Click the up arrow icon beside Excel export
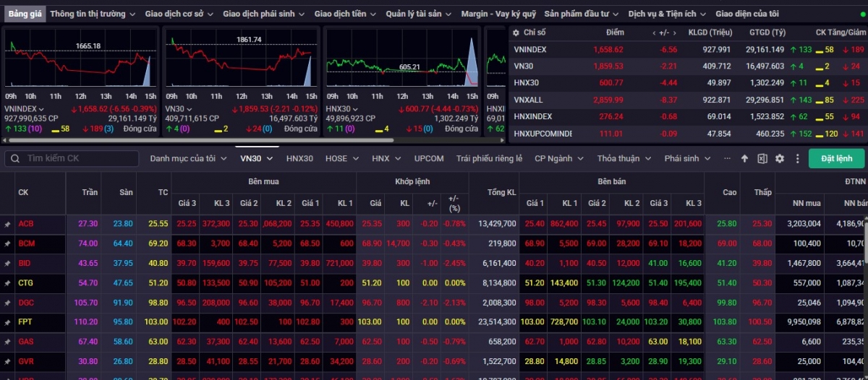Viewport: 868px width, 380px height. [x=744, y=159]
